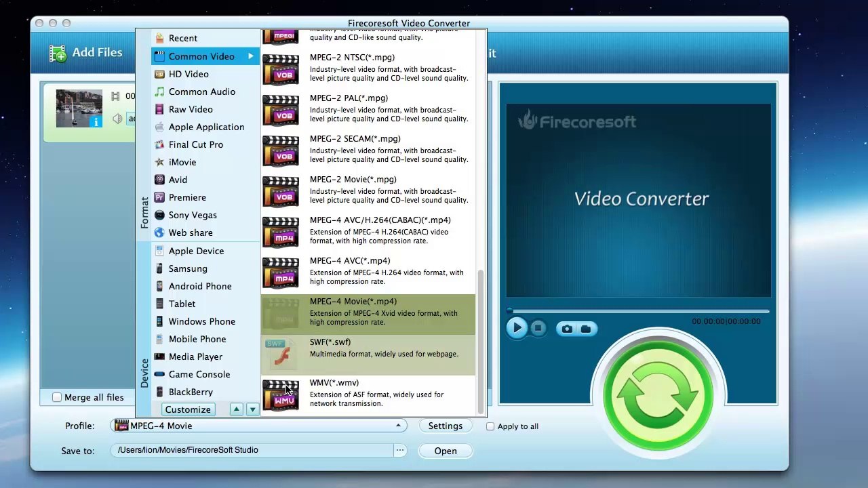Click the Apple Device icon

coord(159,251)
